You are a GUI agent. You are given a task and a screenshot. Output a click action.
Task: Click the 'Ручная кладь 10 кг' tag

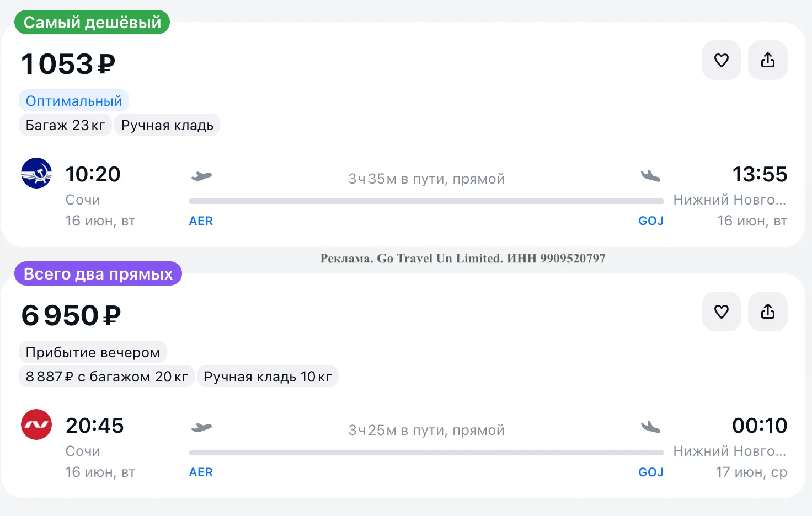pos(268,377)
